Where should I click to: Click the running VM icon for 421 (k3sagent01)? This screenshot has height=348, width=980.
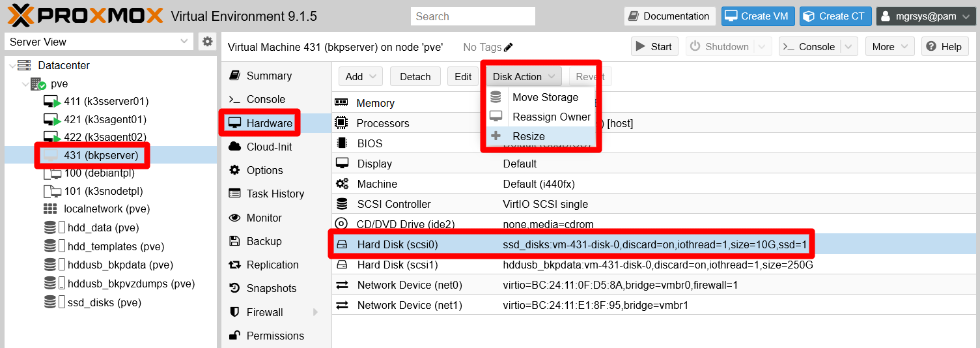[52, 120]
